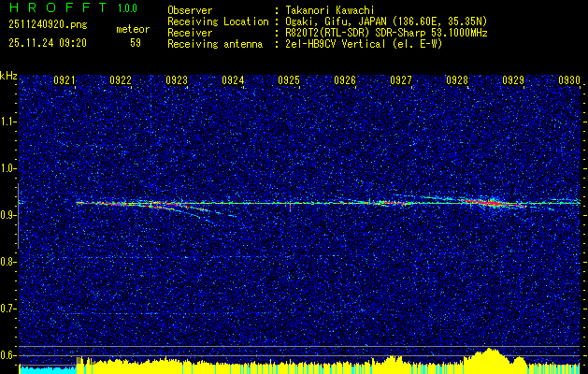Click the meteor count 59
The height and width of the screenshot is (374, 588).
pos(136,43)
